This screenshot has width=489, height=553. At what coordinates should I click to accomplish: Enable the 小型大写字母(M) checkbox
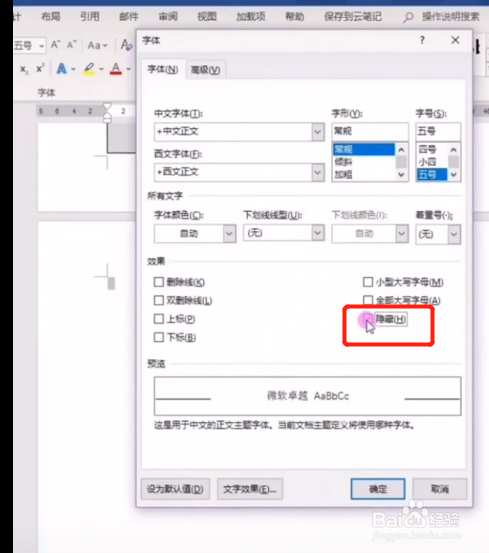coord(368,282)
